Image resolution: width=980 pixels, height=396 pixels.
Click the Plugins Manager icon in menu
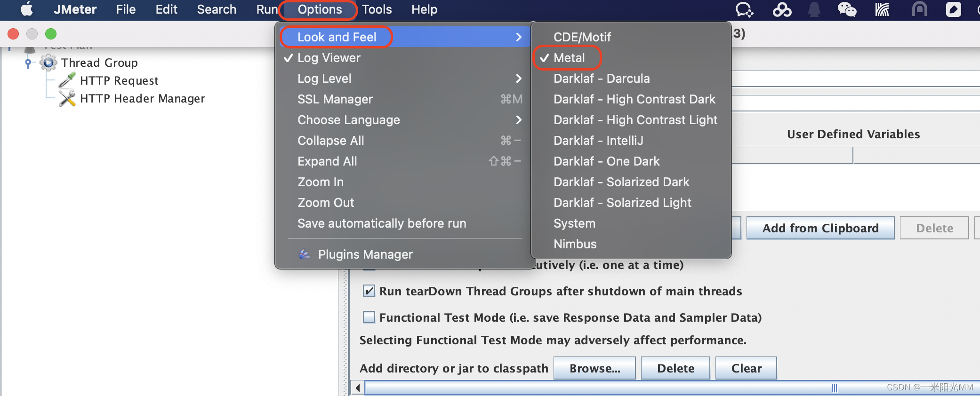[x=305, y=254]
